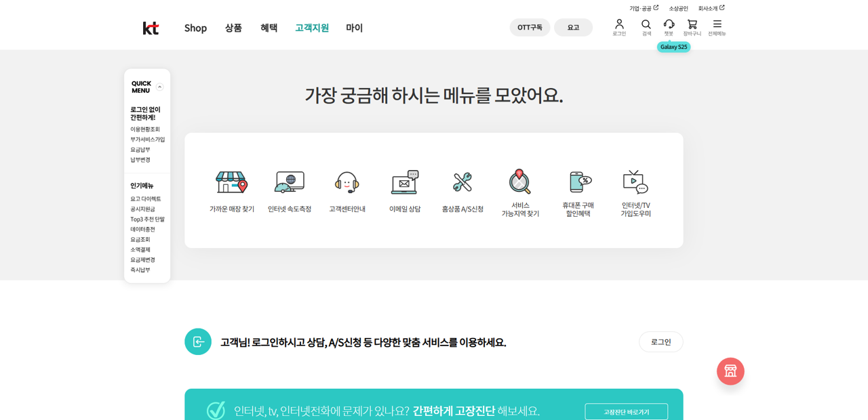
Task: Click the 휴대폰 구매 할인혜택 phone icon
Action: pyautogui.click(x=577, y=182)
